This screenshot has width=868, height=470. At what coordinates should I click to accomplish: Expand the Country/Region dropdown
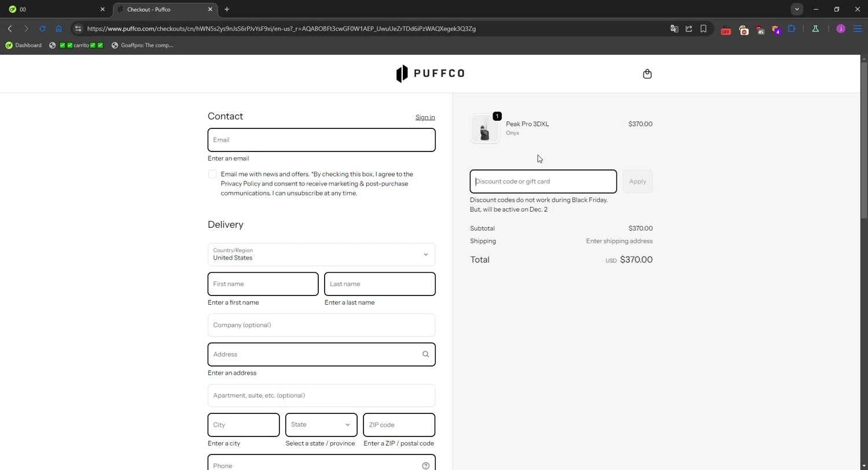coord(321,254)
